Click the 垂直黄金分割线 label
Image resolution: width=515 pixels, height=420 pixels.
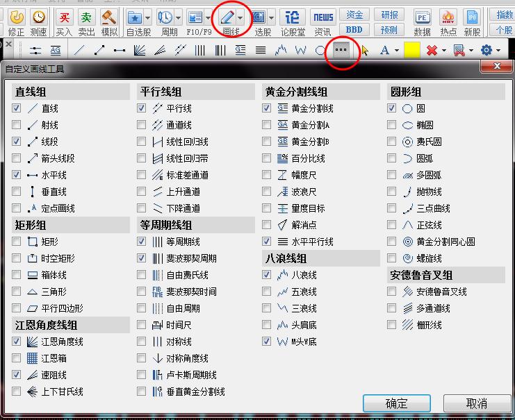click(196, 392)
